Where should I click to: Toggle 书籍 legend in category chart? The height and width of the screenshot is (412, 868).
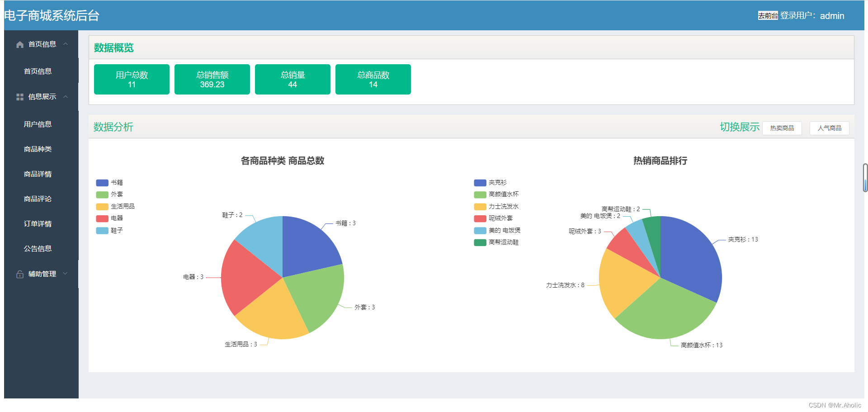pyautogui.click(x=109, y=183)
